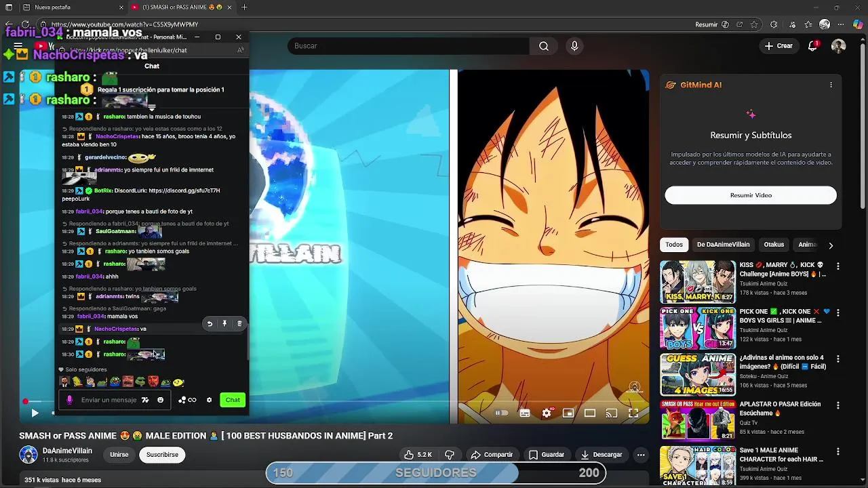Seek using the video progress bar scrubber

click(25, 401)
